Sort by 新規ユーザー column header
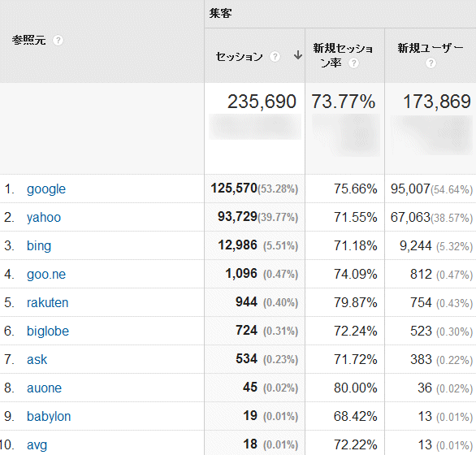 (431, 48)
